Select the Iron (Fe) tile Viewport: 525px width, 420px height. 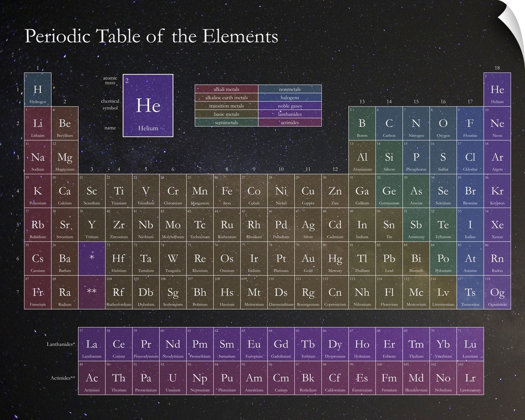(x=227, y=191)
